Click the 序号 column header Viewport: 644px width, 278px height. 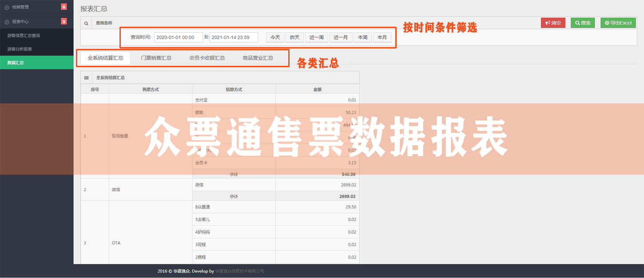coord(95,89)
